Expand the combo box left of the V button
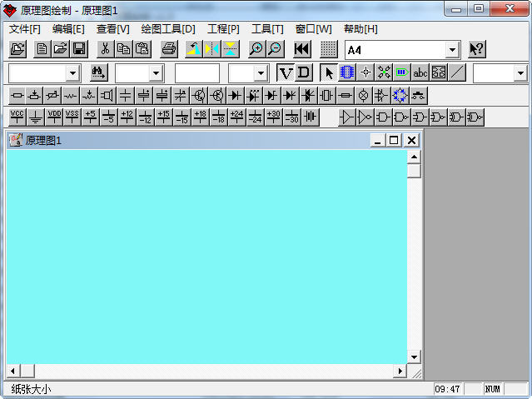 [x=261, y=73]
